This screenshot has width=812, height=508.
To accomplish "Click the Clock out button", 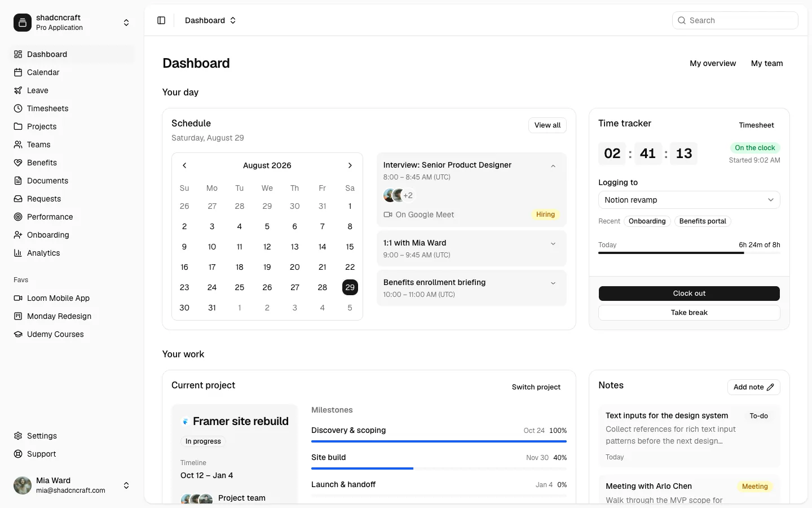I will click(689, 294).
